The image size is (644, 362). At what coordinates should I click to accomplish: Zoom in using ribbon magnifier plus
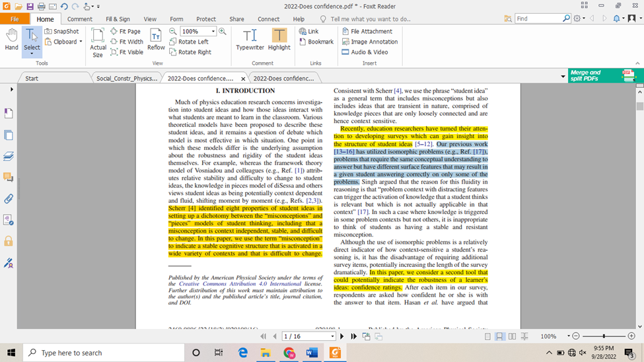tap(222, 31)
